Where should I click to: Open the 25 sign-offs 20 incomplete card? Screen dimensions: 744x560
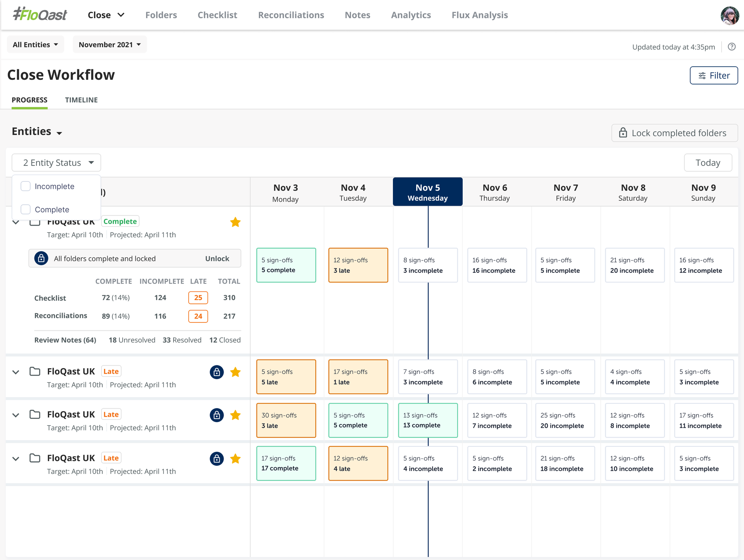click(565, 420)
